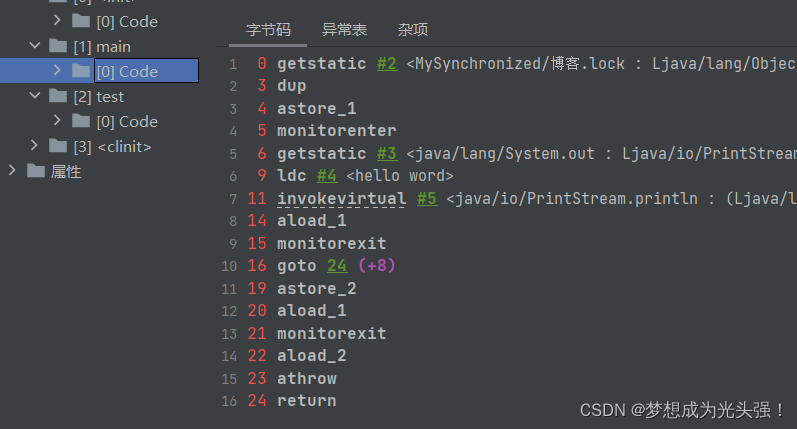Click the astore_1 instruction

317,108
